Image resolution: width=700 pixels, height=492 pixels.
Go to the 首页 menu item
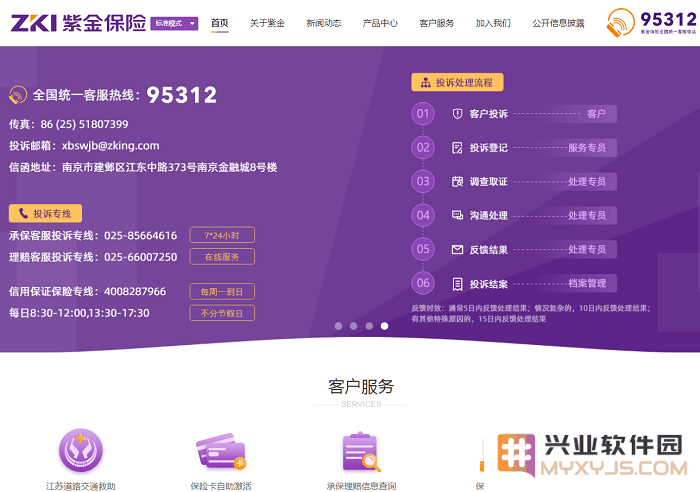click(220, 23)
